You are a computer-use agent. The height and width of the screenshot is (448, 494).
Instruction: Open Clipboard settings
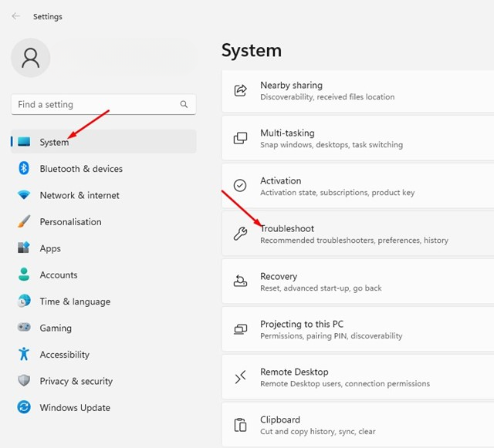[358, 425]
